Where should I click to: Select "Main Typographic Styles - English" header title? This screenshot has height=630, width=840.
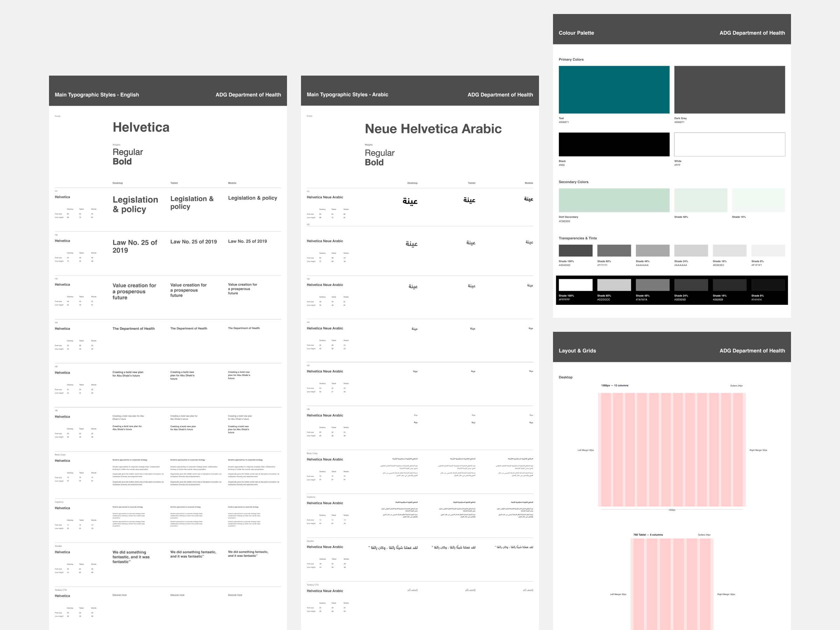click(x=97, y=94)
